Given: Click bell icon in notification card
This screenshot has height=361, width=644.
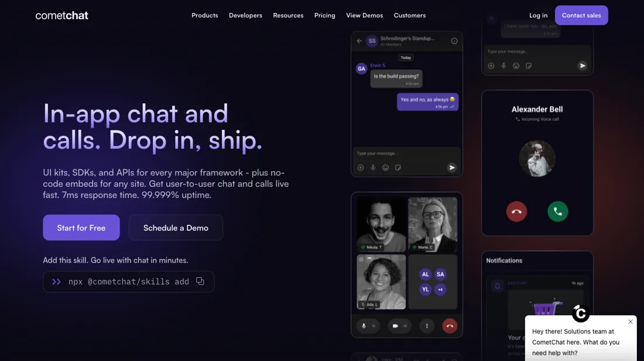Looking at the screenshot, I should point(497,286).
